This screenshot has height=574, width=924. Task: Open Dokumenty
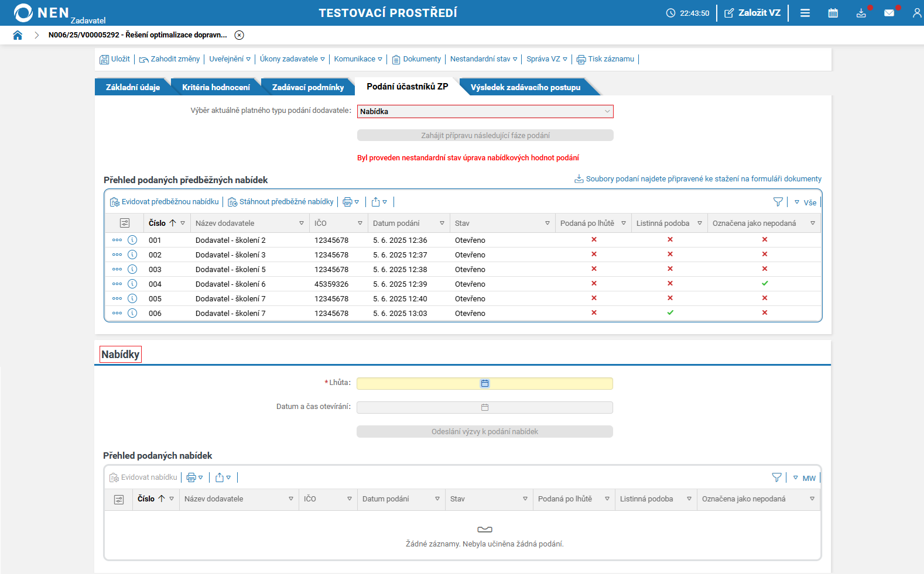(416, 59)
